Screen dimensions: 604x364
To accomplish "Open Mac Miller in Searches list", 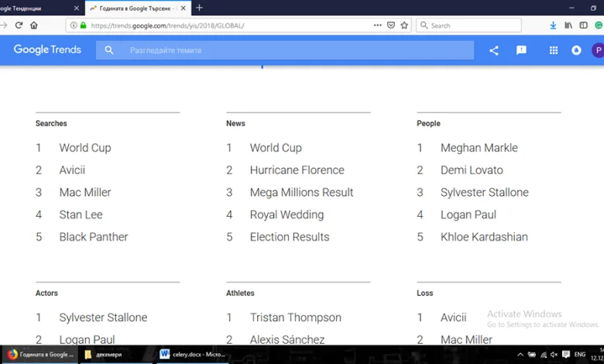I will pyautogui.click(x=85, y=192).
